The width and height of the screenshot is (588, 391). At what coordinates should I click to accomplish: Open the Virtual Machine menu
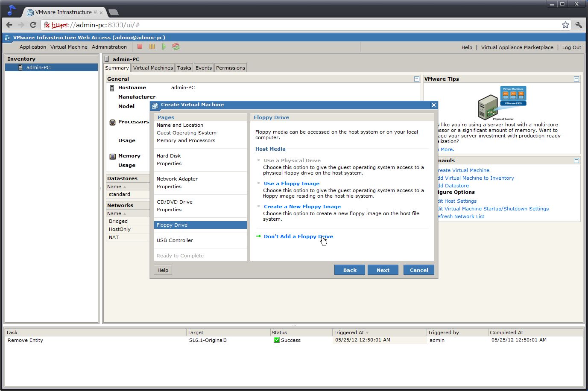[x=69, y=47]
